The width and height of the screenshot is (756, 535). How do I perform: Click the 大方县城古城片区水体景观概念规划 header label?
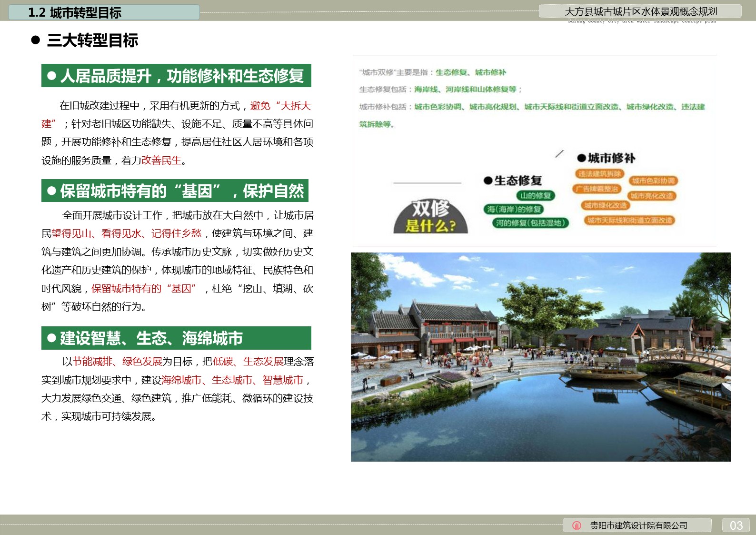(640, 11)
